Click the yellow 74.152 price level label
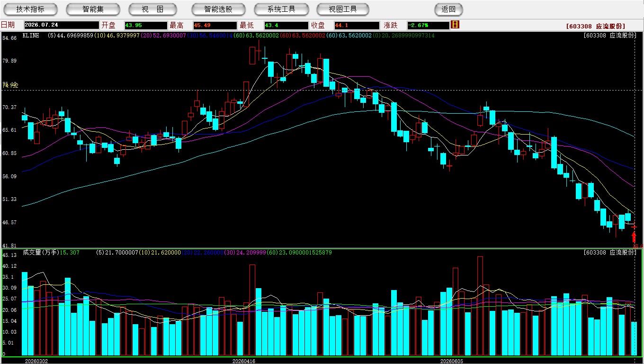Viewport: 644px width, 364px height. pos(10,85)
